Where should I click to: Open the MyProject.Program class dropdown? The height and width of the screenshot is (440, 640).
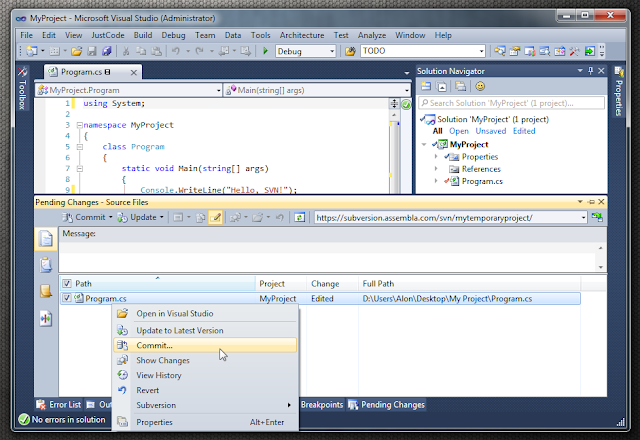218,90
